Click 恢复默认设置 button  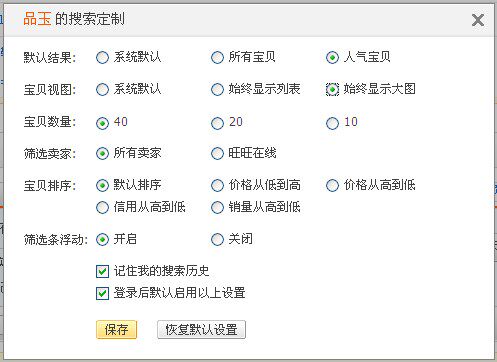tap(201, 330)
